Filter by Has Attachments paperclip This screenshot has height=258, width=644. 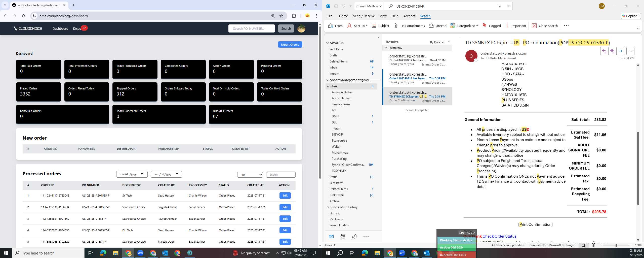tap(409, 26)
